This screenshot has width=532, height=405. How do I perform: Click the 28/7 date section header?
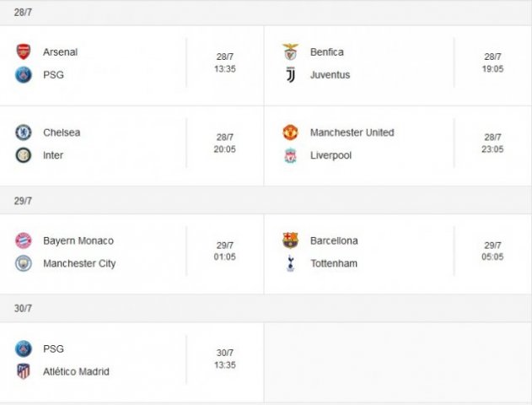(x=266, y=13)
